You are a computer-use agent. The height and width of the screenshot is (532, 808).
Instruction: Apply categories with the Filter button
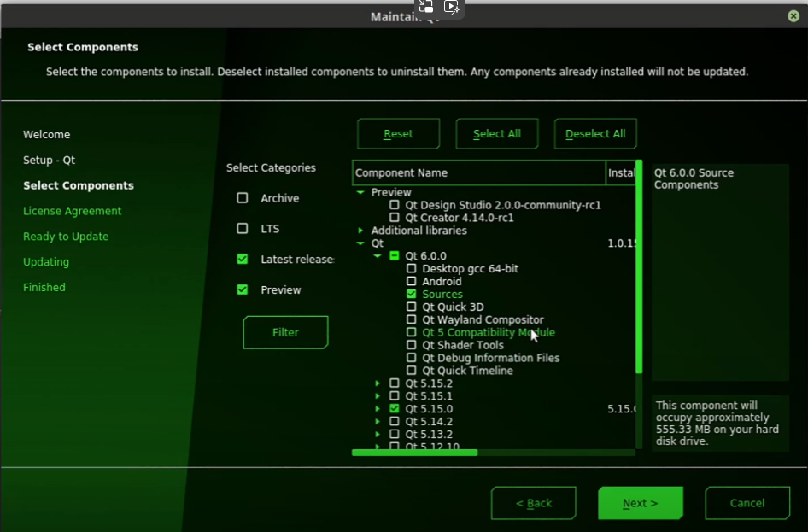click(285, 332)
